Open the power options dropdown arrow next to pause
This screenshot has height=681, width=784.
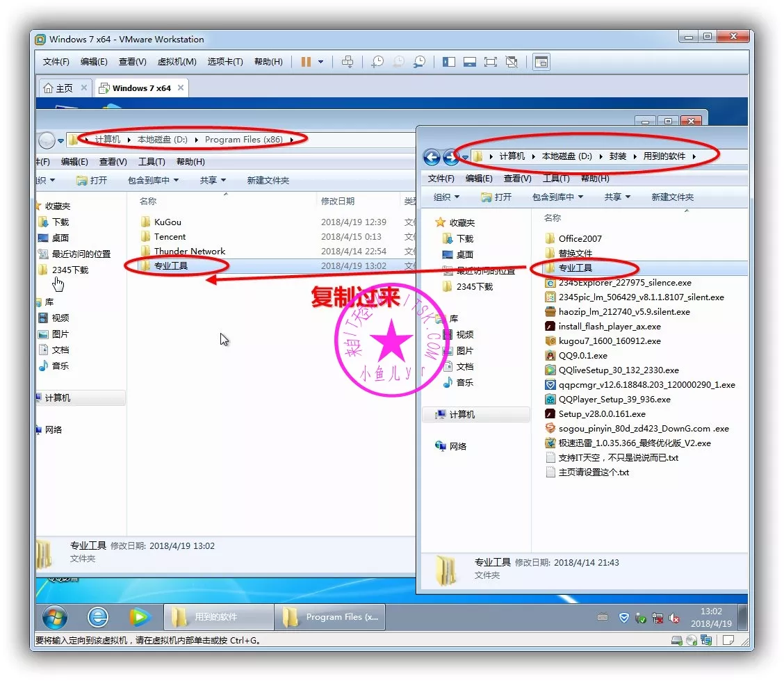click(320, 62)
